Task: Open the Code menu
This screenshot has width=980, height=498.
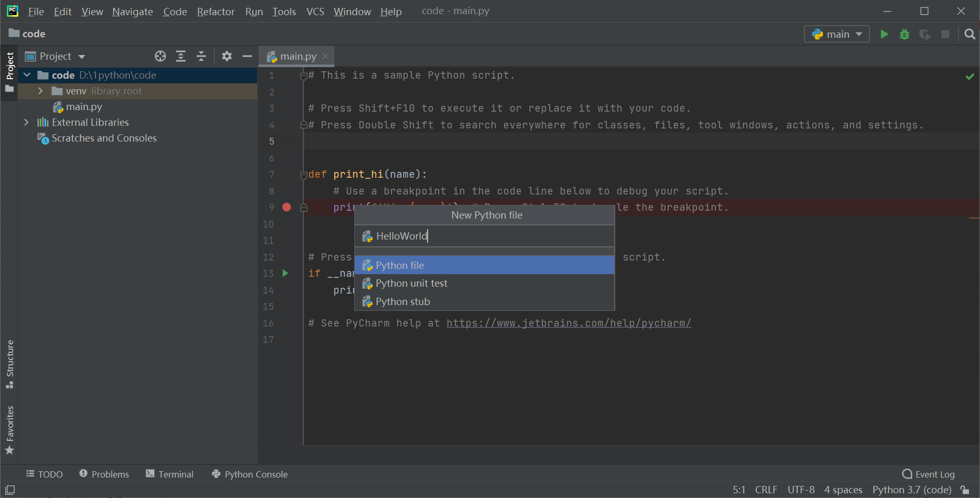Action: pyautogui.click(x=175, y=12)
